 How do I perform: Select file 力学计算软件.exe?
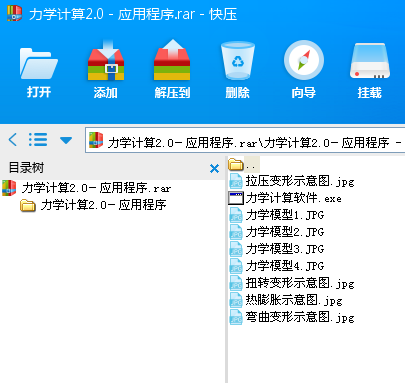[285, 198]
